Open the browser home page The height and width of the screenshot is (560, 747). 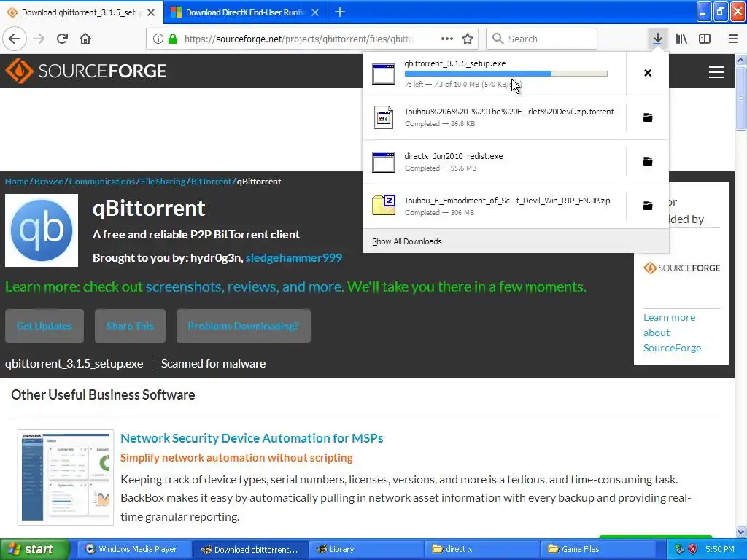85,39
